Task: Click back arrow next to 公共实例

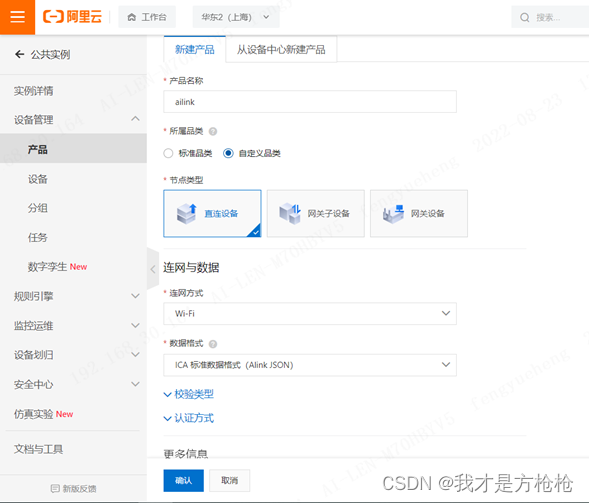Action: pyautogui.click(x=19, y=54)
